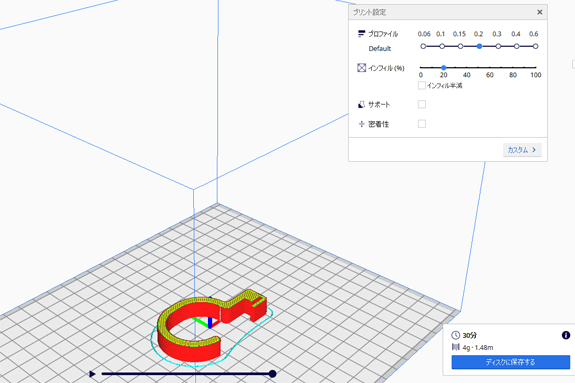Click the material usage icon
The width and height of the screenshot is (575, 383).
click(456, 347)
